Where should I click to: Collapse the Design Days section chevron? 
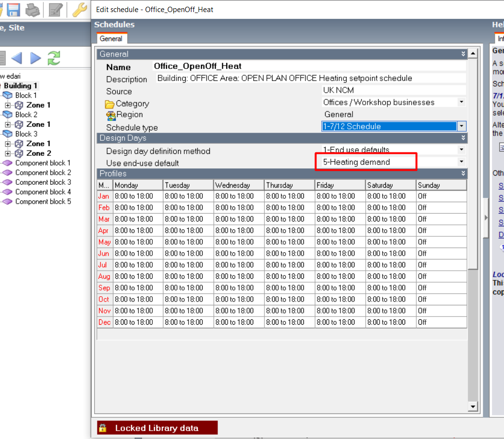(x=463, y=137)
